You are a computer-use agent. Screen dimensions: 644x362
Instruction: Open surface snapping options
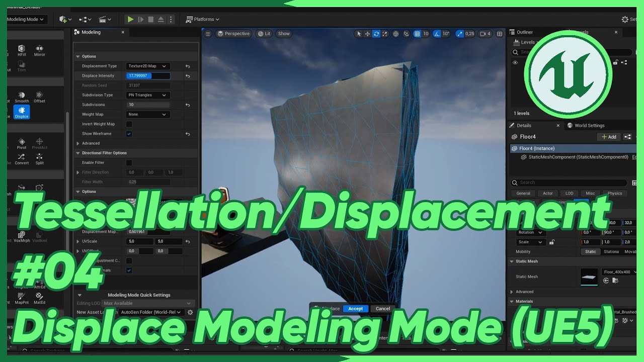(407, 34)
